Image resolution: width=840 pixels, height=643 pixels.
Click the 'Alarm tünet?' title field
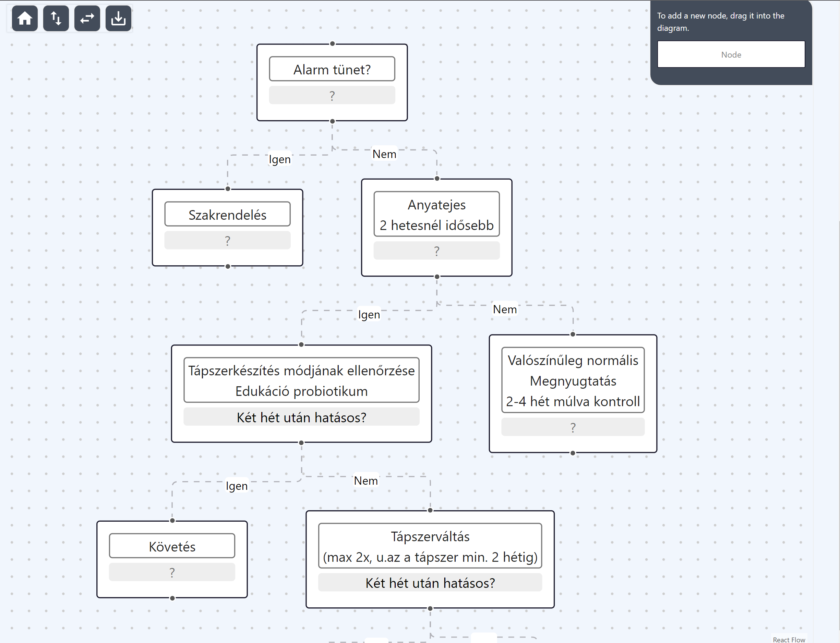click(332, 69)
